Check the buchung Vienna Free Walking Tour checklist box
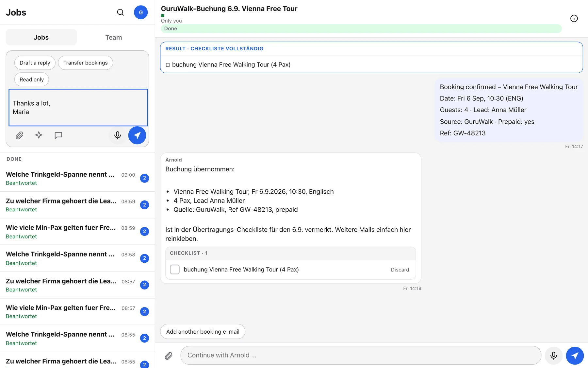This screenshot has height=368, width=588. 175,270
